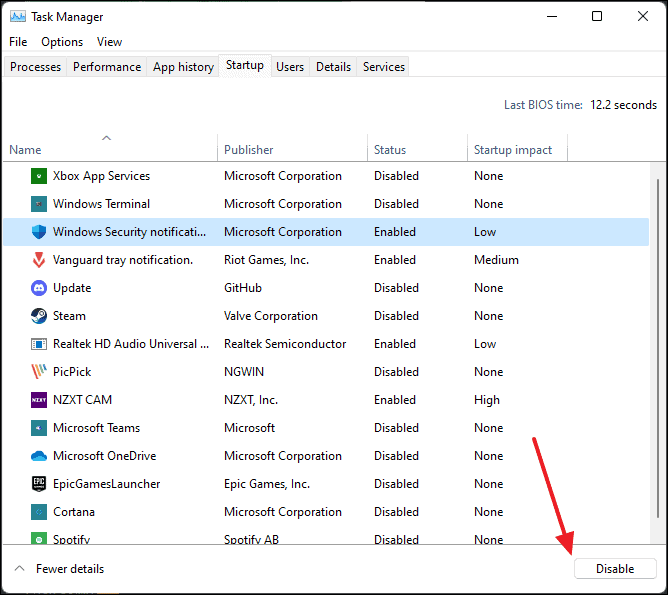Select the Update entry by GitHub

[72, 288]
